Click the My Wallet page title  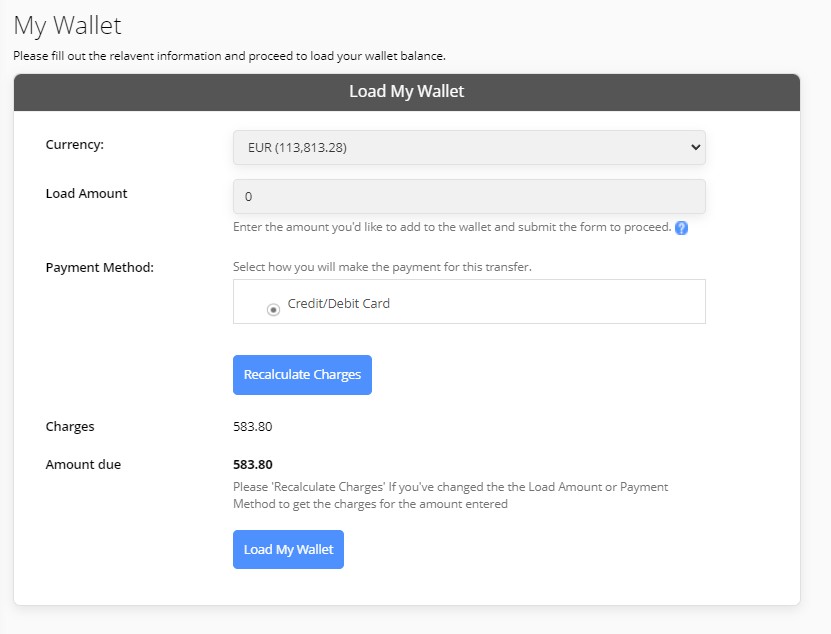click(x=67, y=25)
